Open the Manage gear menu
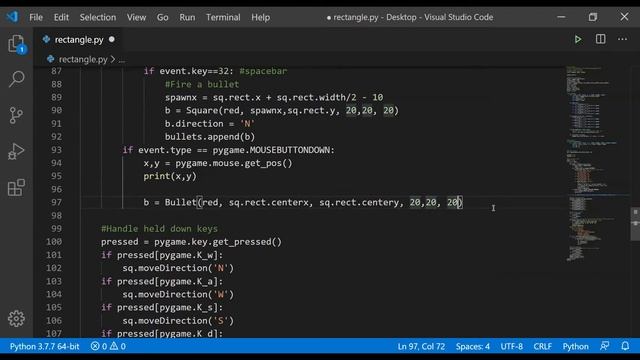This screenshot has height=360, width=640. 16,318
